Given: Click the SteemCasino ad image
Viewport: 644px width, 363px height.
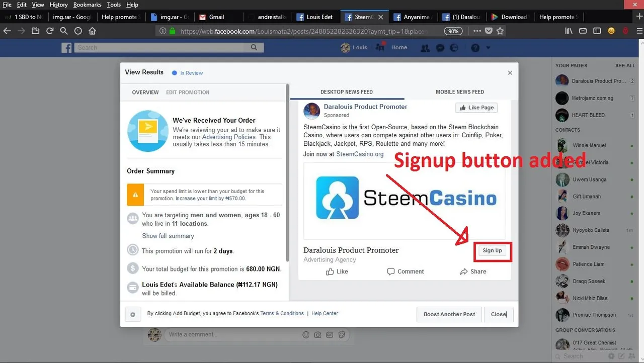Looking at the screenshot, I should pyautogui.click(x=405, y=201).
